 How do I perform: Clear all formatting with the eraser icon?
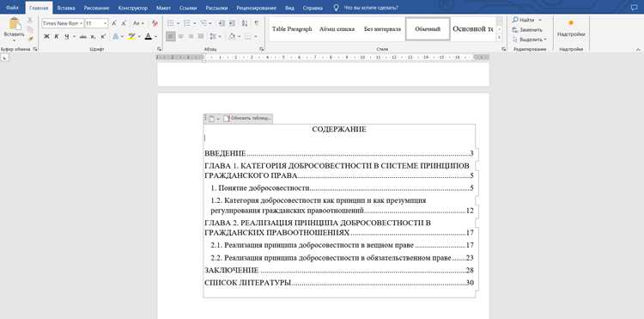(155, 23)
